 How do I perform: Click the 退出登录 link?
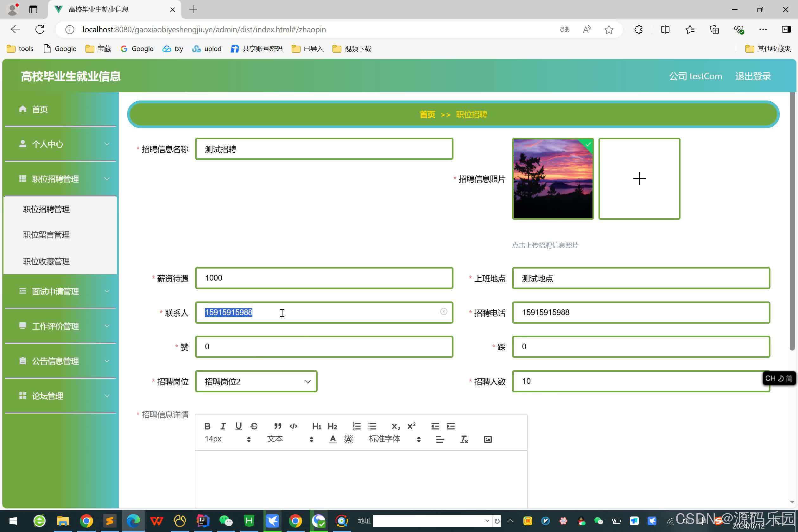752,76
